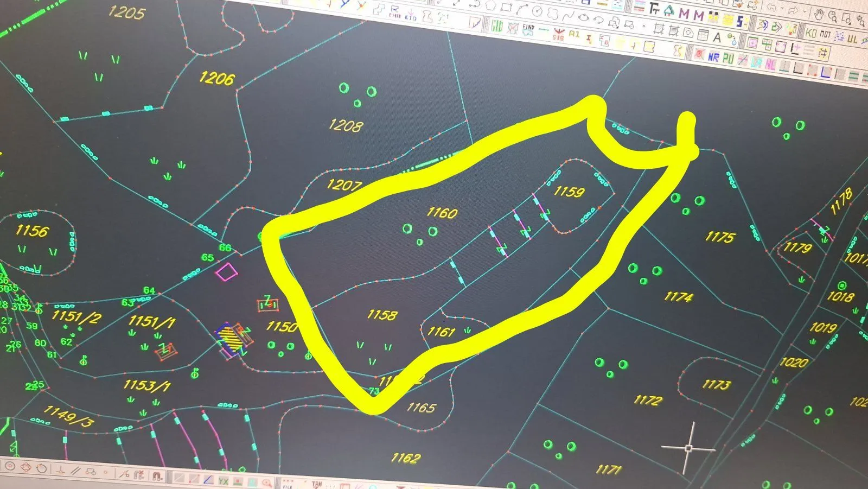
Task: Click the NOT toolbar icon
Action: (825, 34)
